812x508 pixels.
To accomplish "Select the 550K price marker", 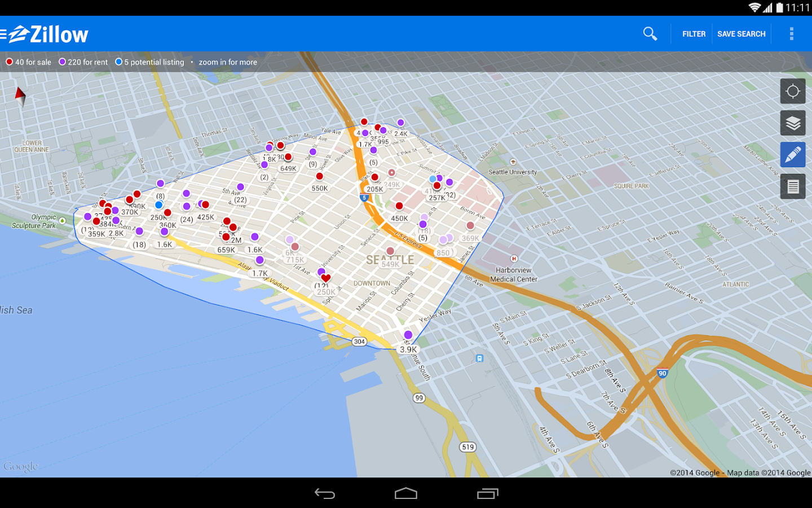I will click(x=320, y=189).
